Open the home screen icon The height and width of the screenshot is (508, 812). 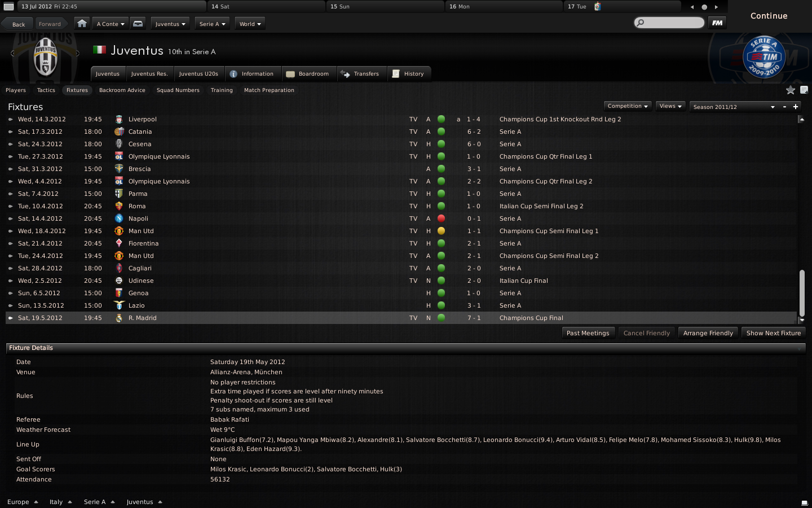(82, 24)
